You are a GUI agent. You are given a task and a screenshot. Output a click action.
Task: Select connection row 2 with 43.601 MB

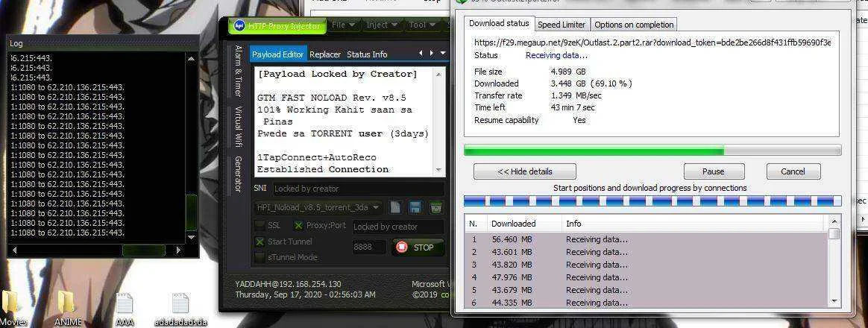[647, 252]
